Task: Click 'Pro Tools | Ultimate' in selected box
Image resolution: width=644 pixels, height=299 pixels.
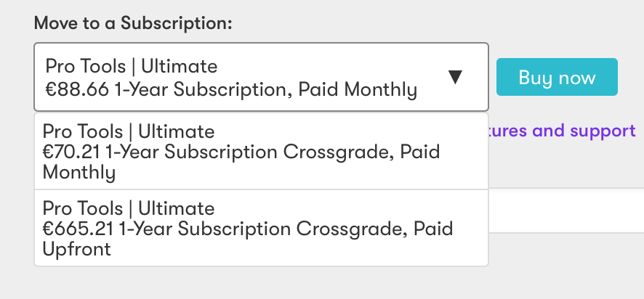Action: click(x=132, y=67)
